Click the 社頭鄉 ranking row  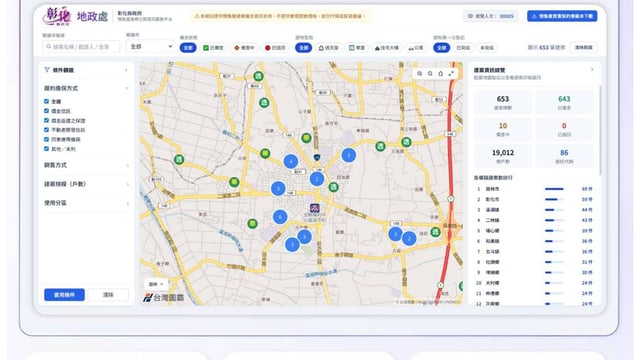[534, 262]
